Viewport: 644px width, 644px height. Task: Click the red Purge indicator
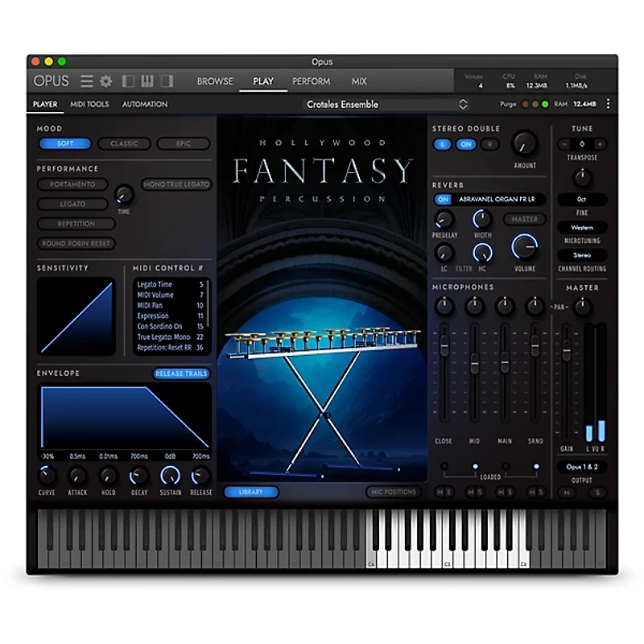pos(525,105)
